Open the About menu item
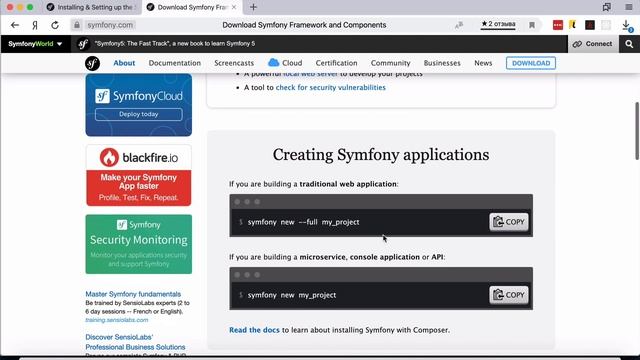The height and width of the screenshot is (360, 640). 124,63
